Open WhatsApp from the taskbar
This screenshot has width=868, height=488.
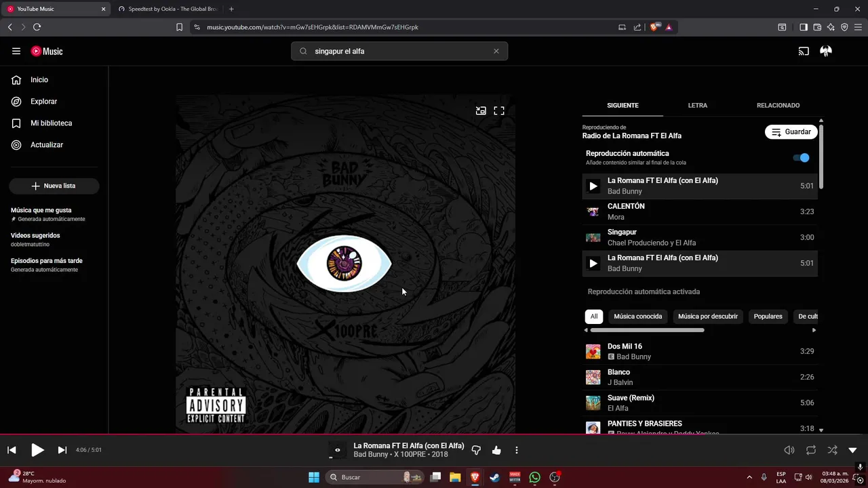coord(535,477)
